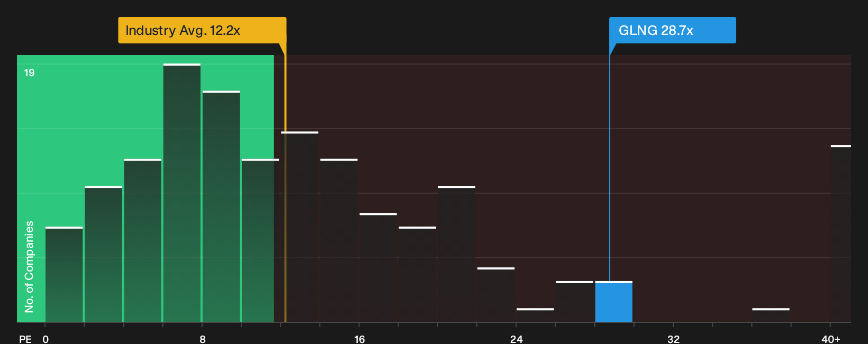The height and width of the screenshot is (344, 868).
Task: Click the PE axis label
Action: [x=25, y=339]
